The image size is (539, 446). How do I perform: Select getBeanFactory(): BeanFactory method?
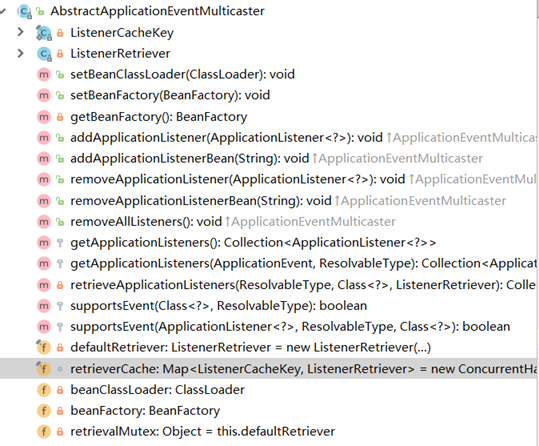click(158, 117)
